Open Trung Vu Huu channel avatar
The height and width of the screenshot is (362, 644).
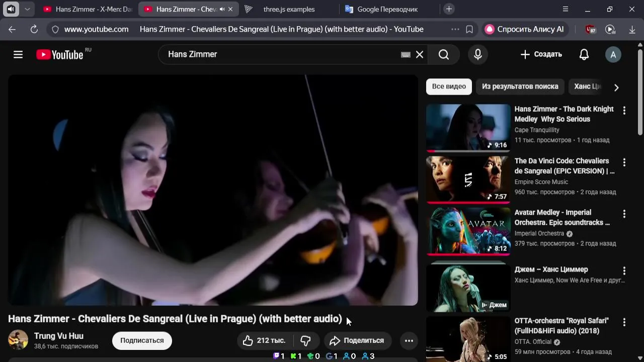[x=18, y=340]
